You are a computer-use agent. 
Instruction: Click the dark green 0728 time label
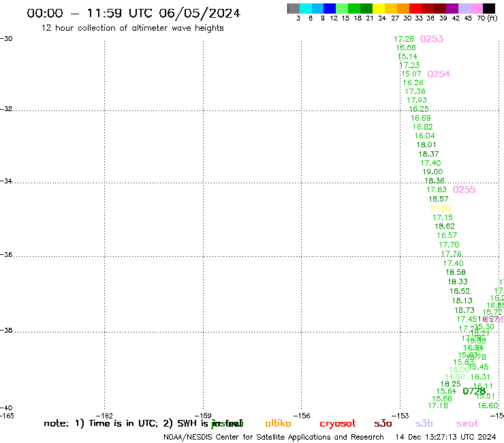[x=474, y=391]
